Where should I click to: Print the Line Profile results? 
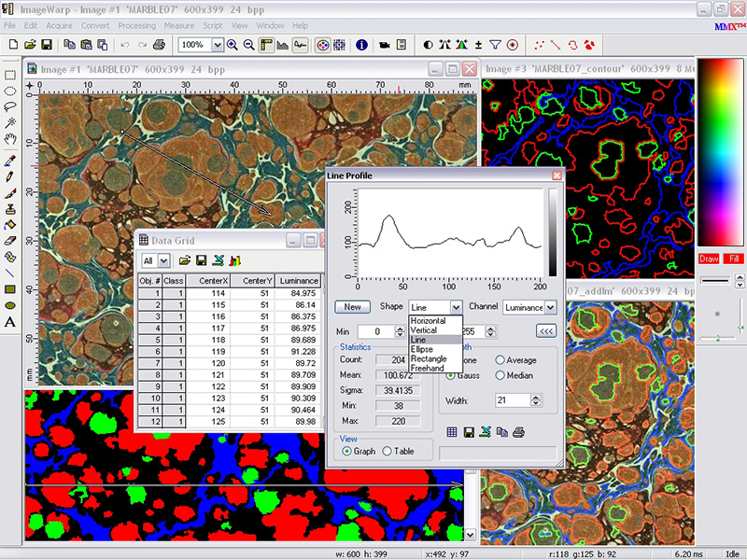pos(519,432)
